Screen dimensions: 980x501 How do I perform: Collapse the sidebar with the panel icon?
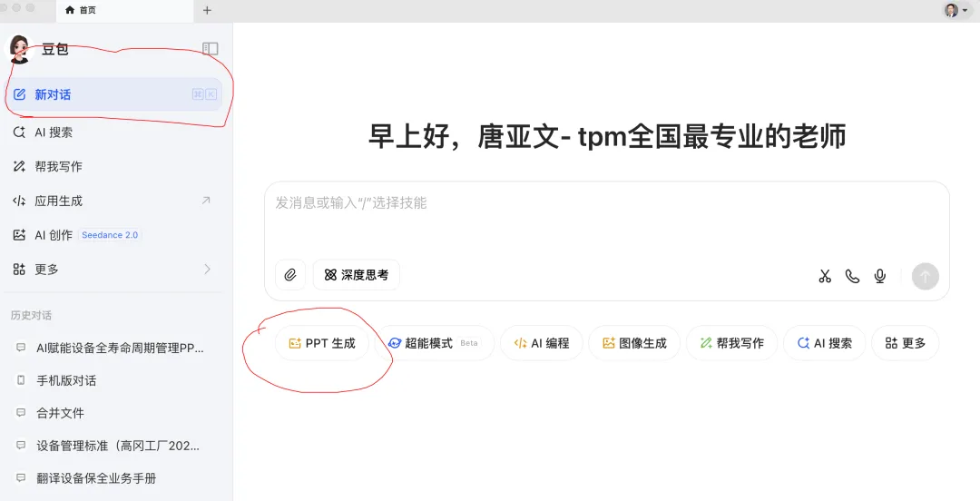click(211, 49)
